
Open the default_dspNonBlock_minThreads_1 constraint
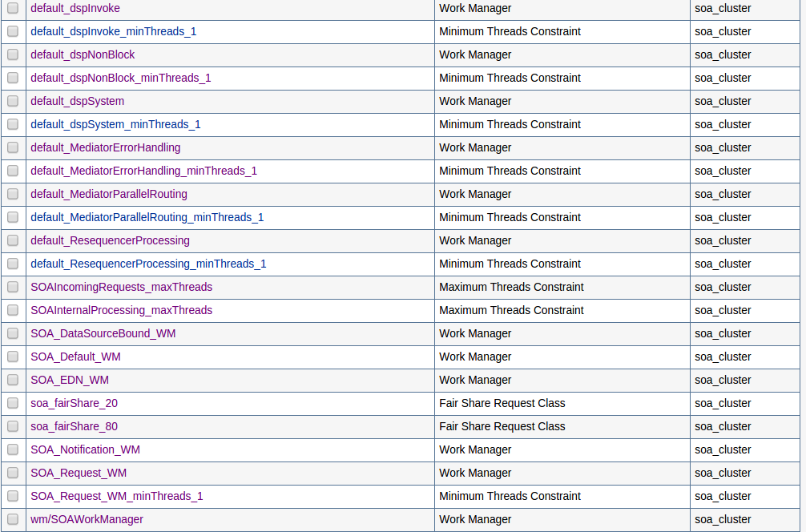coord(120,78)
